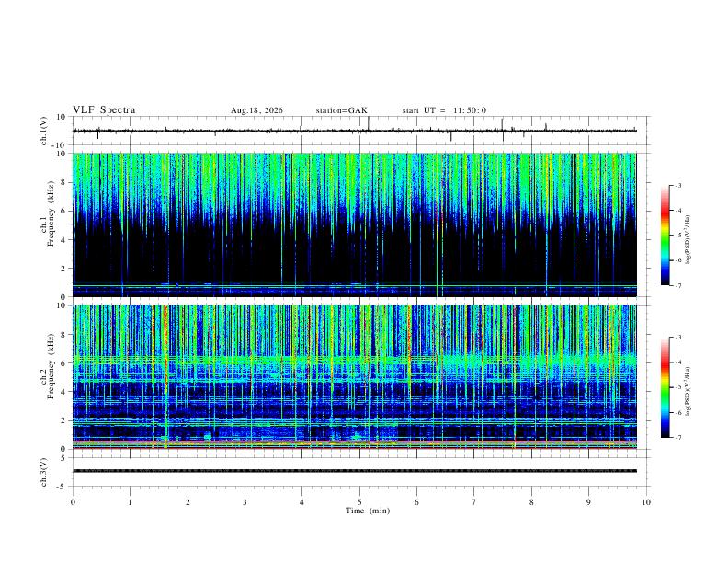Select the Aug.18, 2026 date label

click(x=256, y=110)
